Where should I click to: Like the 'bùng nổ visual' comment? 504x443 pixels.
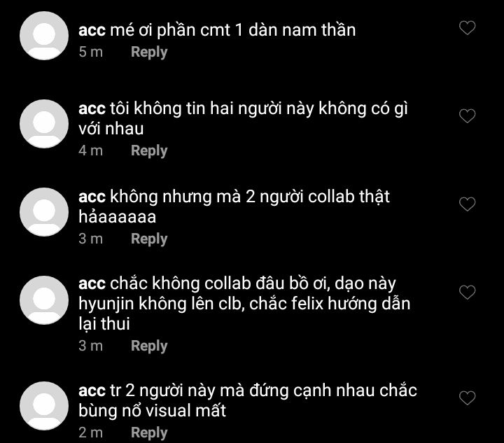tap(467, 398)
